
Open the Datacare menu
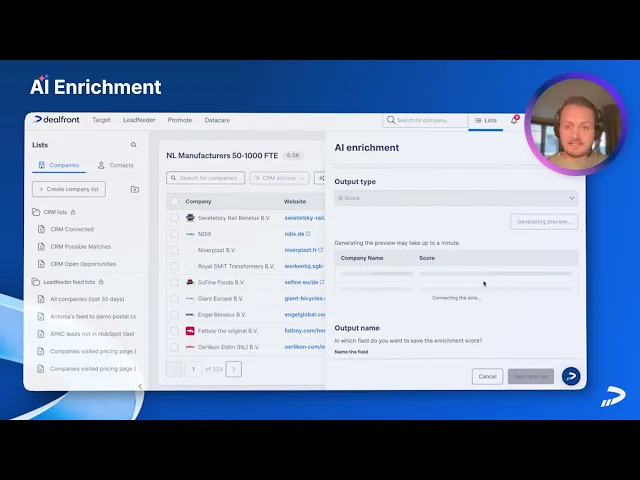coord(217,120)
